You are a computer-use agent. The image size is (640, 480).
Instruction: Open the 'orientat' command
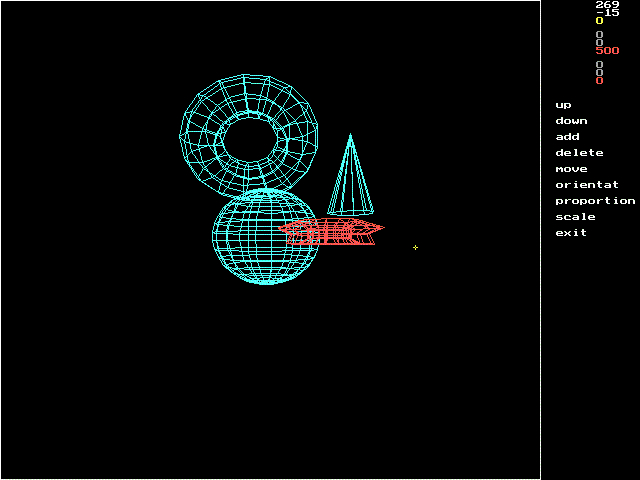[x=587, y=184]
